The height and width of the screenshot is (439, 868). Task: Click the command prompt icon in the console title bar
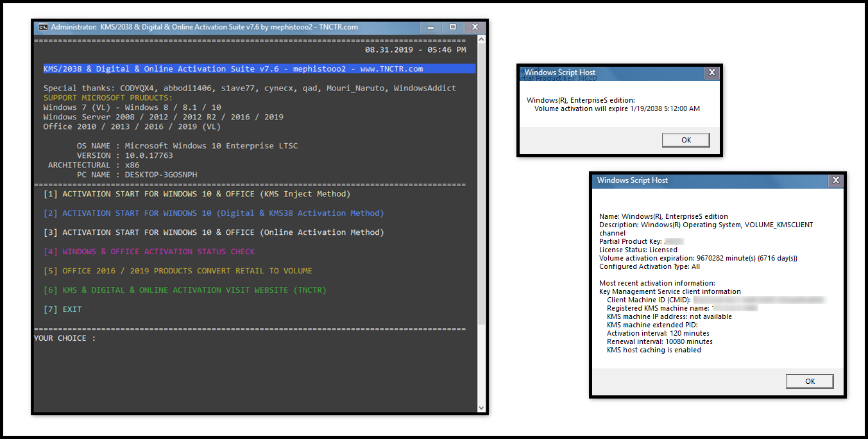43,28
